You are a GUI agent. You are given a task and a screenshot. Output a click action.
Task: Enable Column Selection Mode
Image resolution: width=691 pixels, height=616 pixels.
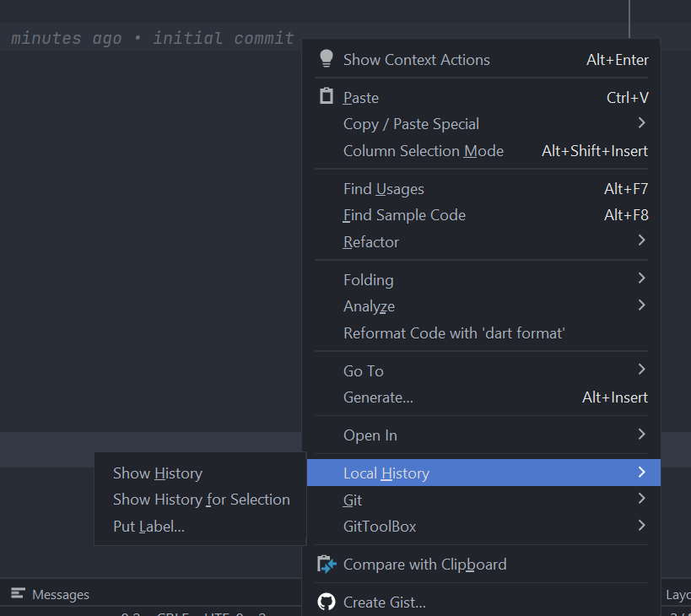(424, 150)
